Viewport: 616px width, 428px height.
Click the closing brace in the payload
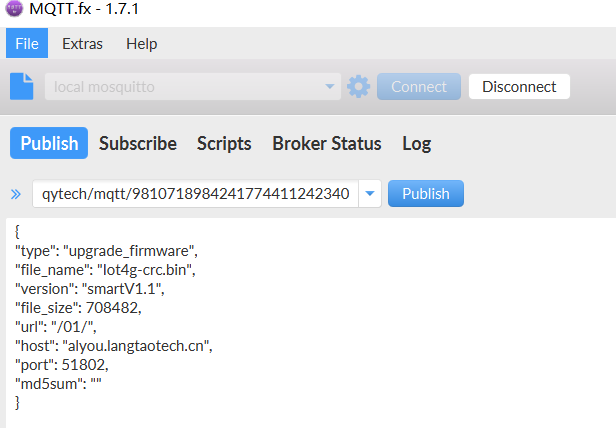pyautogui.click(x=17, y=402)
